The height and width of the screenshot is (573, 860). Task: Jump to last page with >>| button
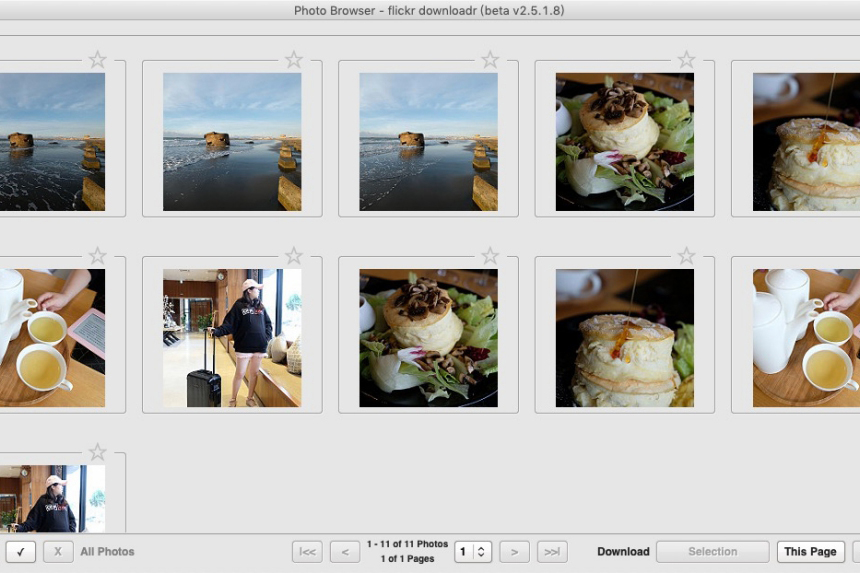[x=552, y=552]
